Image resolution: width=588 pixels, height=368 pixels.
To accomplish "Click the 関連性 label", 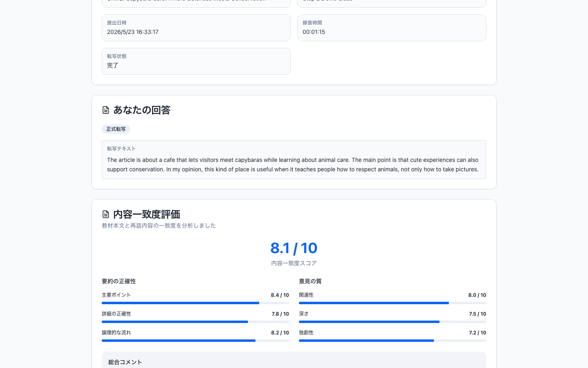I will click(306, 295).
